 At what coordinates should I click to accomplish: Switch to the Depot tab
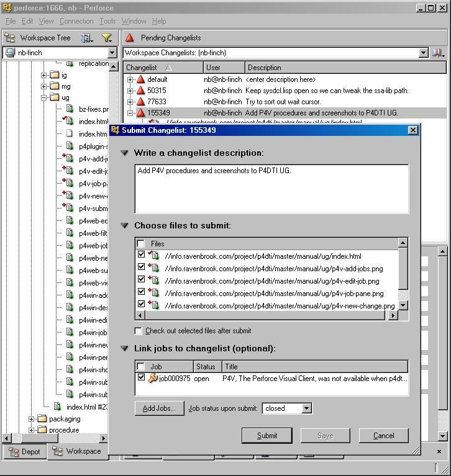tap(25, 452)
